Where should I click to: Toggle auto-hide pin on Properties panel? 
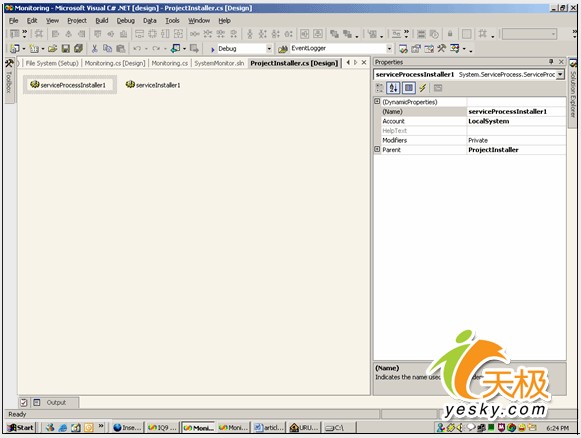point(551,62)
